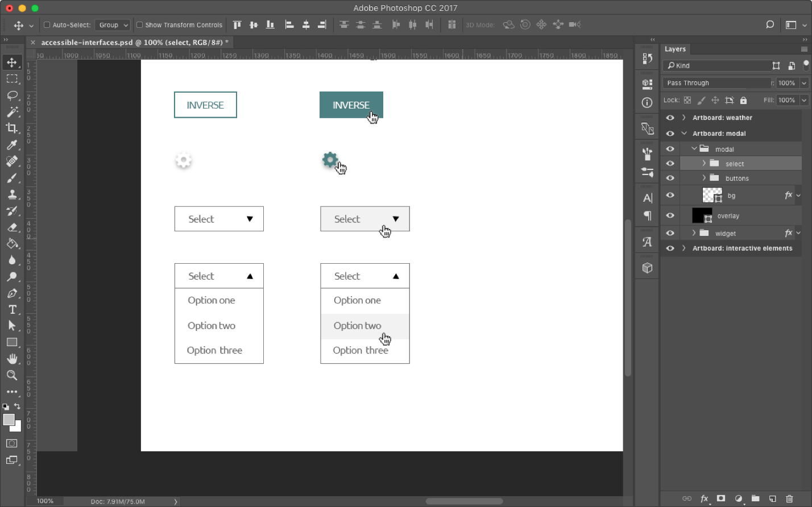
Task: Enable the Auto-Select checkbox
Action: [x=47, y=25]
